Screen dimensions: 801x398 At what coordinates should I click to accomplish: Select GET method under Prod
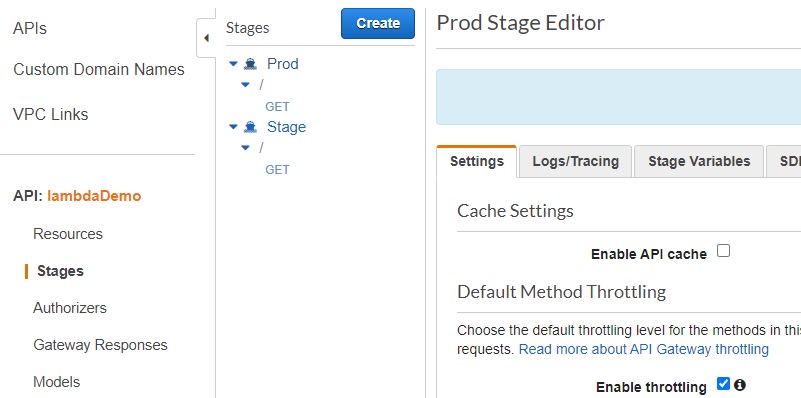pos(277,107)
